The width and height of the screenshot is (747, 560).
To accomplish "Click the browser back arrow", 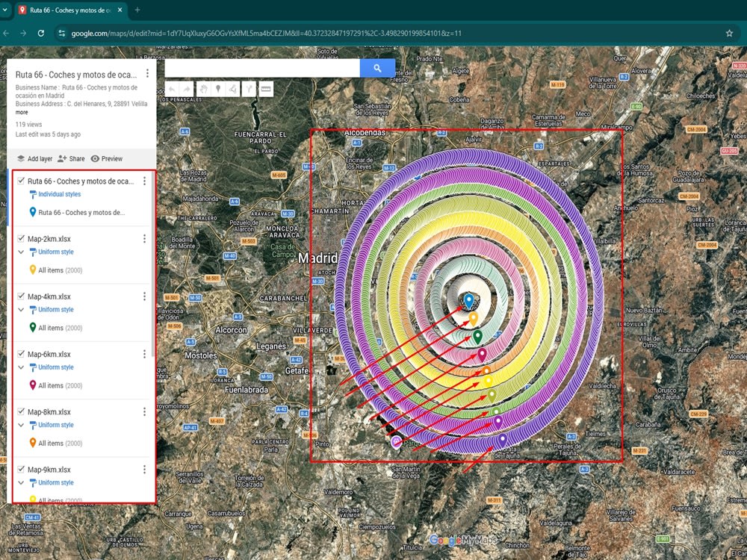I will tap(6, 34).
